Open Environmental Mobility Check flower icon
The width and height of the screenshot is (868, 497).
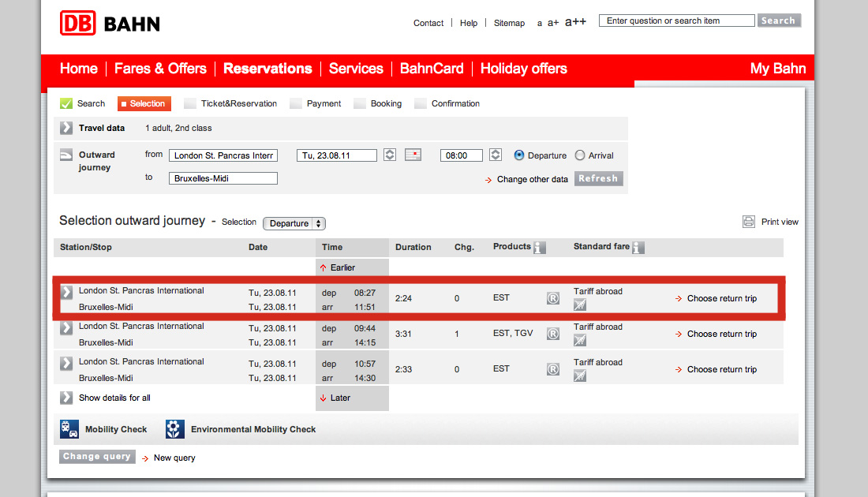click(x=175, y=429)
